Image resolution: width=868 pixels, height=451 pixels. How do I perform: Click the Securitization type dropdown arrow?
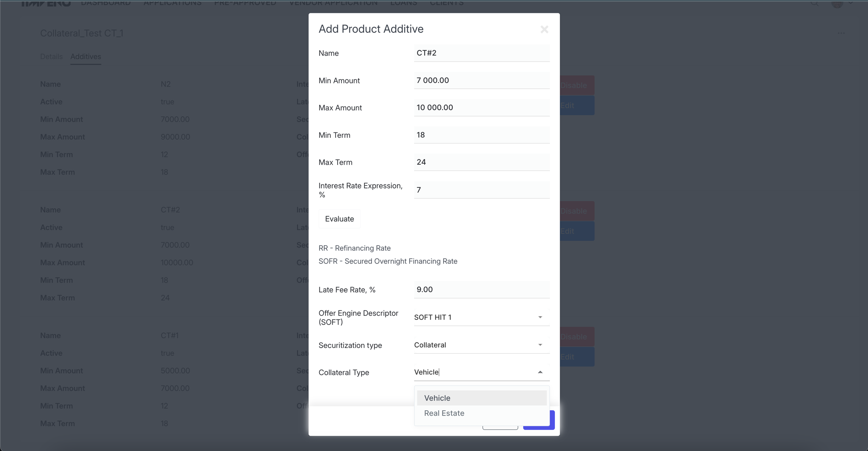[x=540, y=345]
